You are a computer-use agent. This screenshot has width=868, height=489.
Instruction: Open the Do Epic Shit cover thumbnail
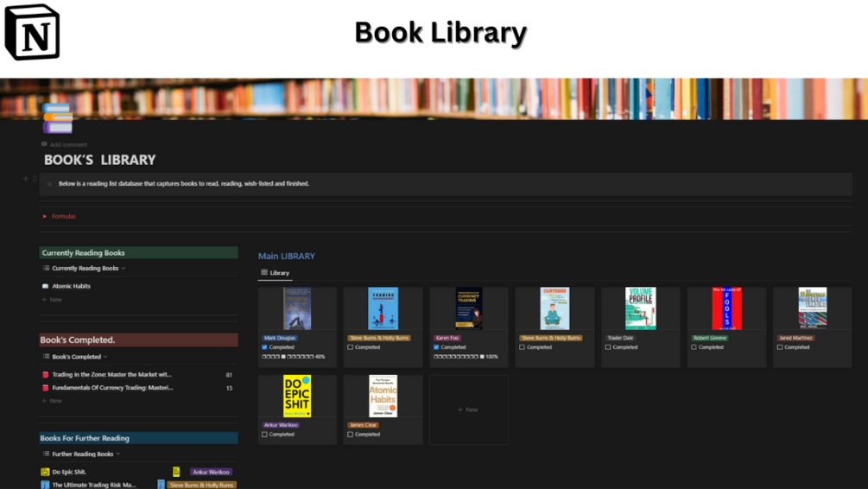[x=297, y=396]
